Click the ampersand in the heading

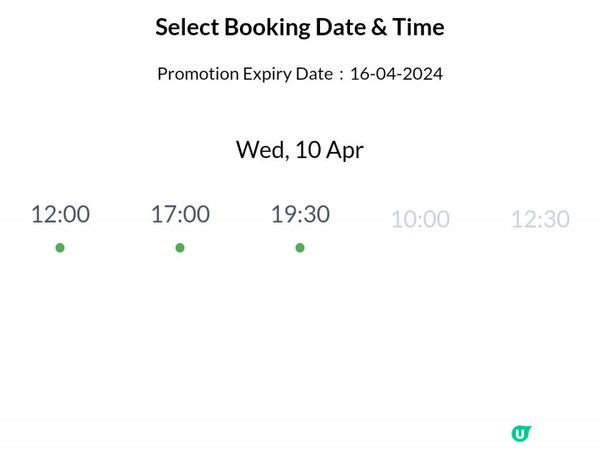(x=383, y=27)
